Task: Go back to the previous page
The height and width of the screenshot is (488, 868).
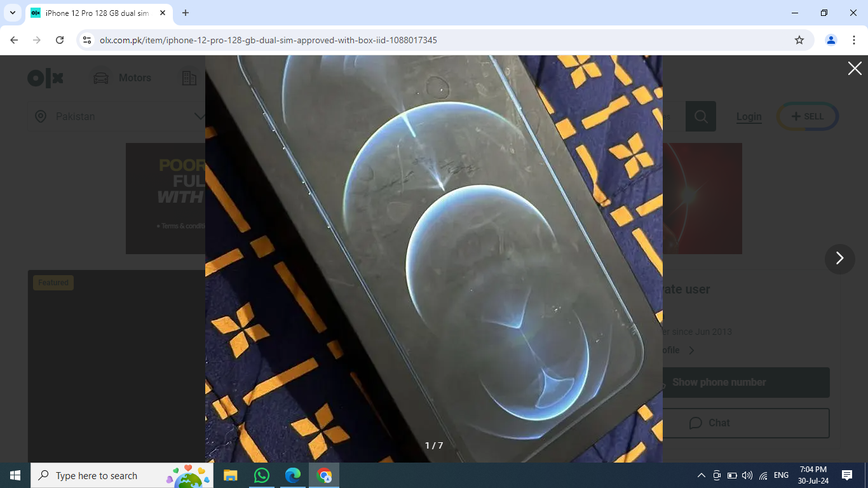Action: coord(14,40)
